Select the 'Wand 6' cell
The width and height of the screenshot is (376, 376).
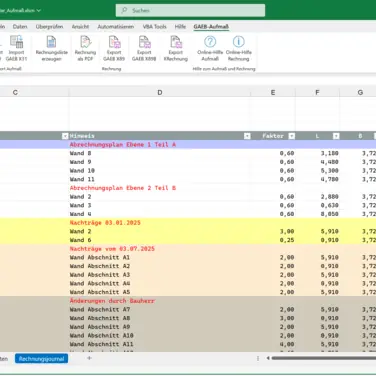click(160, 240)
